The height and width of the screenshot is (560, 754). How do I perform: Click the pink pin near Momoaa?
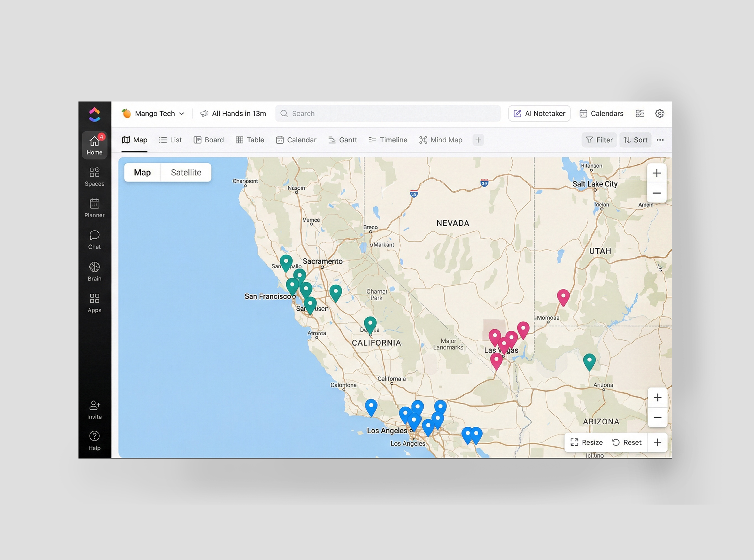click(x=563, y=297)
